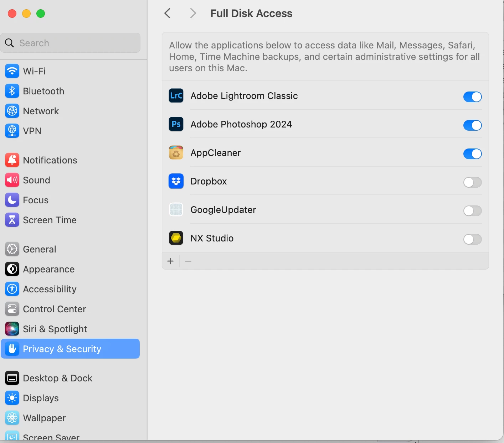Enable Dropbox Full Disk Access toggle

[x=473, y=182]
